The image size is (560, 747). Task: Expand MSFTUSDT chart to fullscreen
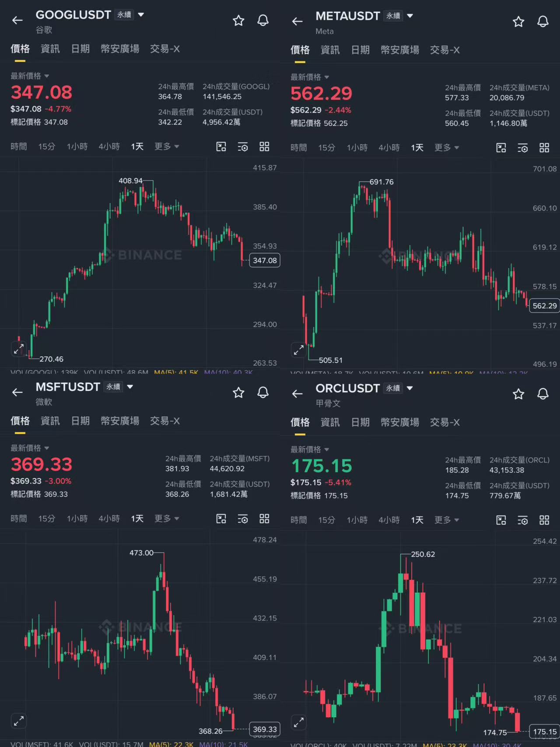(x=18, y=721)
